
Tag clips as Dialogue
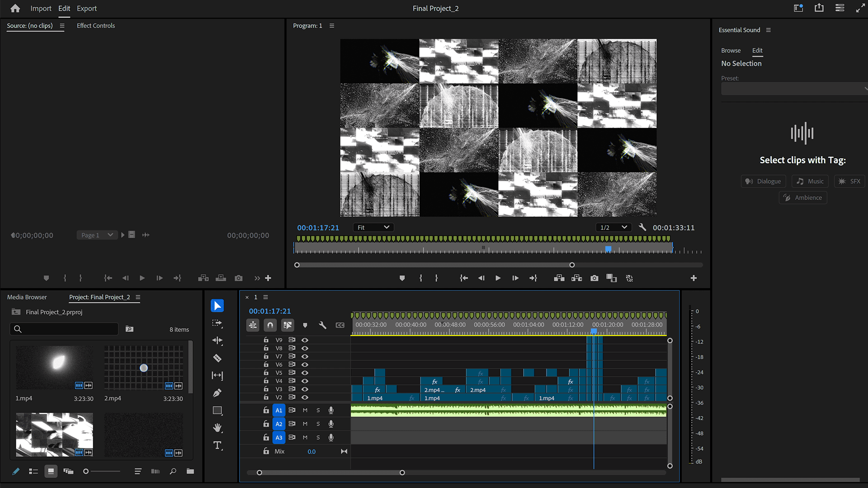click(x=764, y=182)
